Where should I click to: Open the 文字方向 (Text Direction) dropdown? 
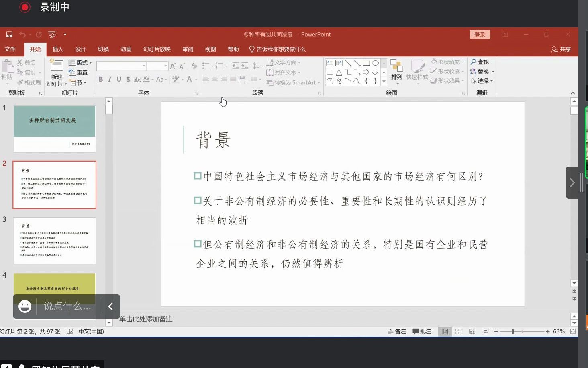(x=283, y=63)
